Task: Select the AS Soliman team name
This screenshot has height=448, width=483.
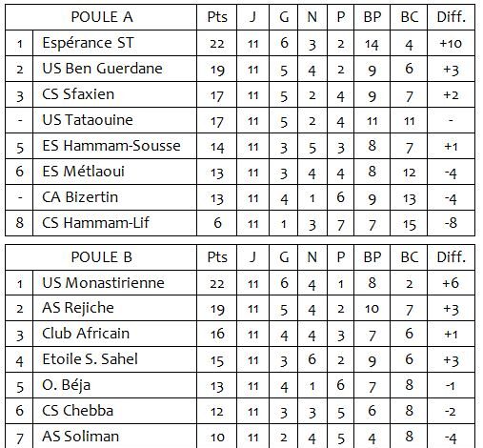Action: [80, 437]
